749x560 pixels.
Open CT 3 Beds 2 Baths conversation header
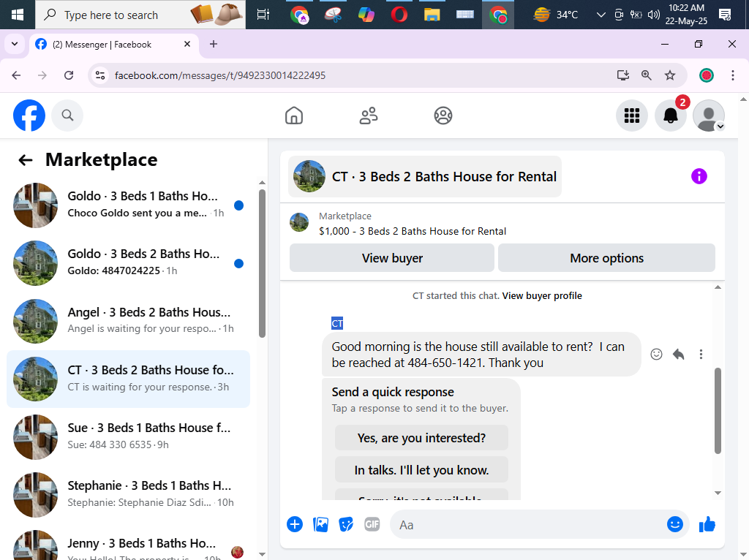click(425, 176)
